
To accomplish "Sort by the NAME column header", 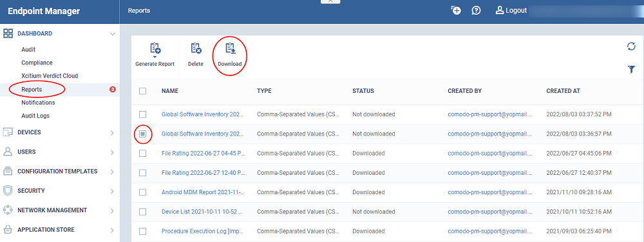I will tap(169, 91).
